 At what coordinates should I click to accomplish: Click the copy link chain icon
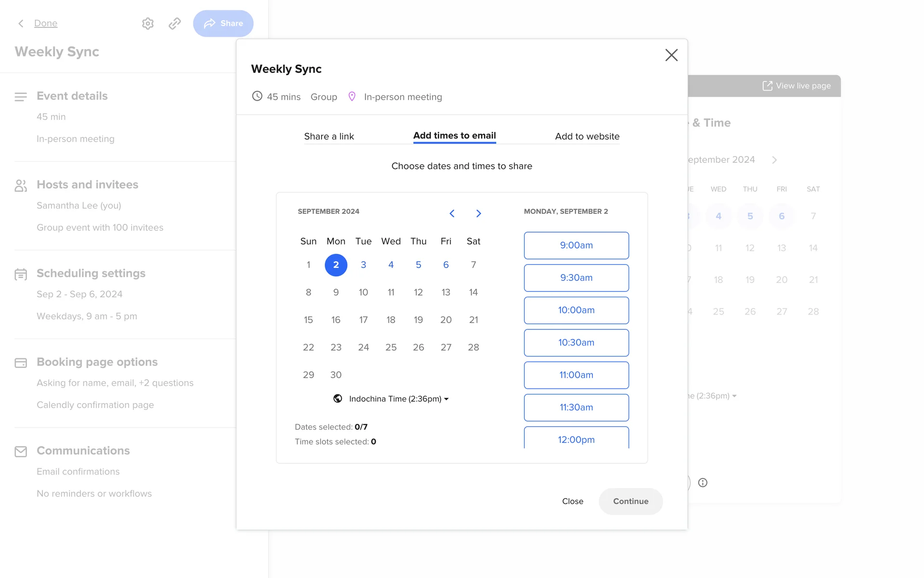coord(175,24)
